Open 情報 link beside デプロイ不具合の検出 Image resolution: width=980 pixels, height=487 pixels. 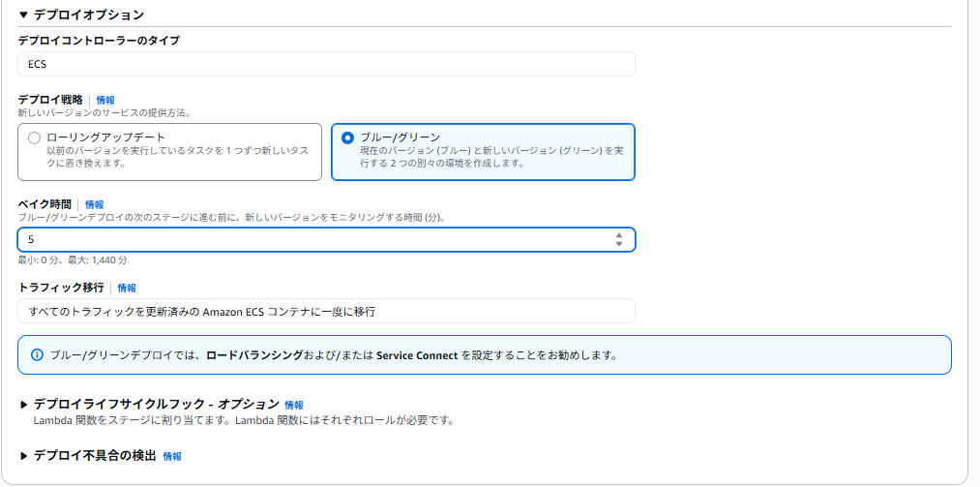click(172, 456)
